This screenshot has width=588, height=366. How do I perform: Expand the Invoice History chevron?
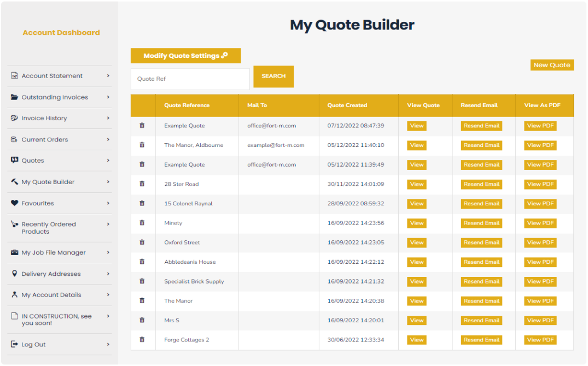coord(108,118)
